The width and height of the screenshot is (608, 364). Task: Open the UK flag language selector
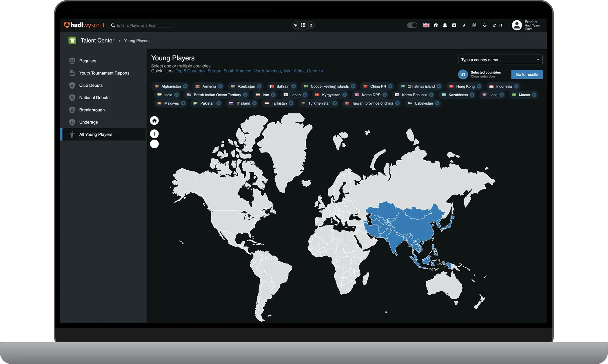pyautogui.click(x=426, y=26)
